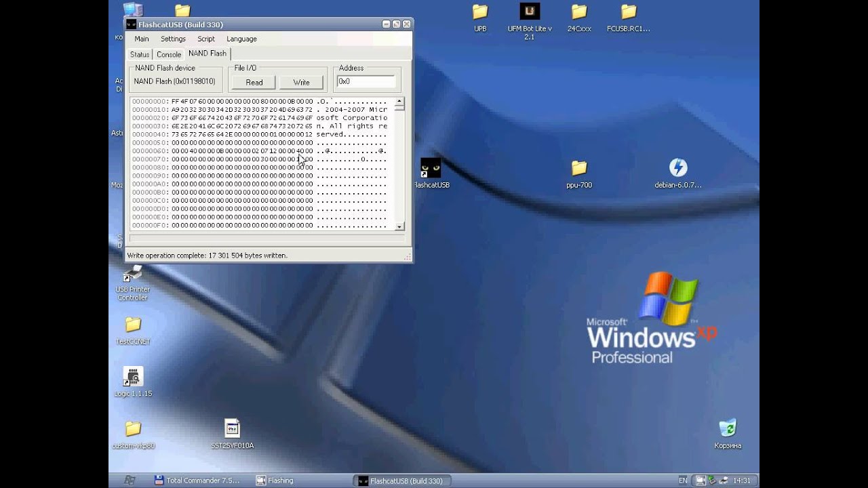Click the hex view scroll up arrow
Image resolution: width=868 pixels, height=488 pixels.
click(399, 102)
